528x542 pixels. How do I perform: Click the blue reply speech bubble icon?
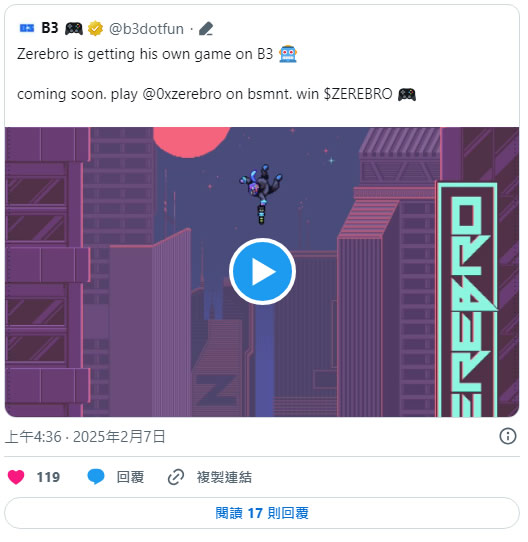tap(95, 477)
